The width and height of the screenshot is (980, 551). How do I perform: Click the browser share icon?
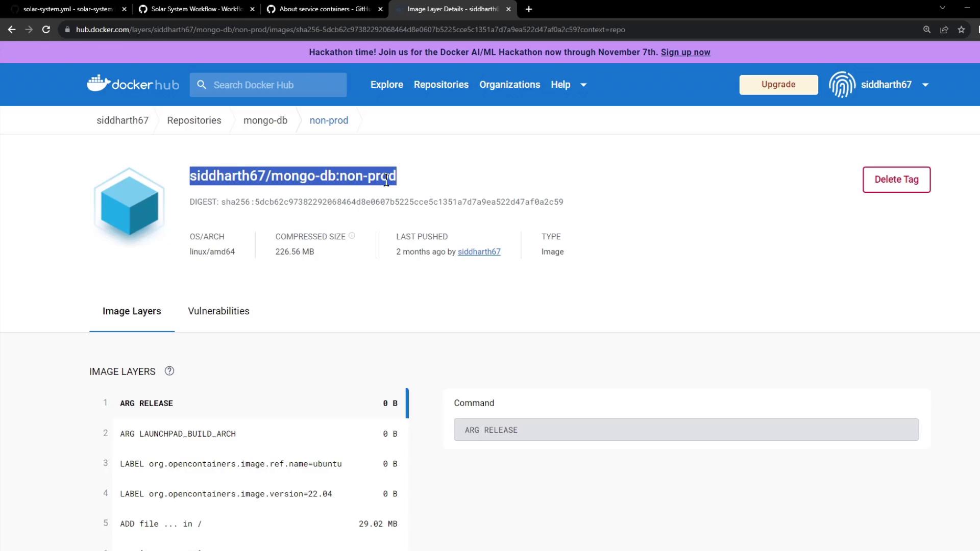click(x=944, y=30)
